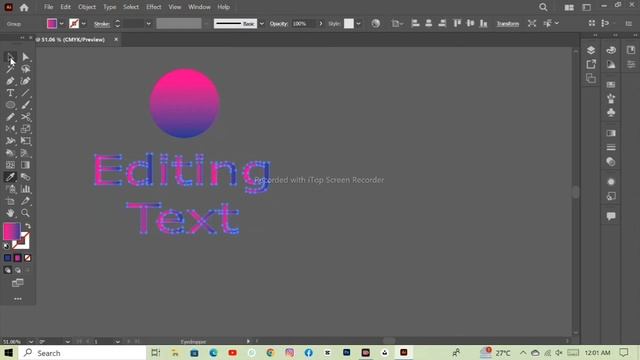Open the Asset Export panel
This screenshot has height=360, width=640.
pyautogui.click(x=591, y=64)
